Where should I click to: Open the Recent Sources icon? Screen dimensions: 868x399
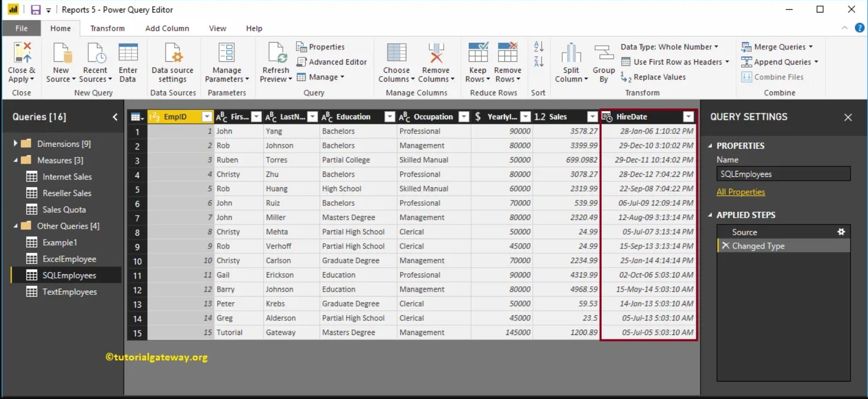[x=96, y=53]
